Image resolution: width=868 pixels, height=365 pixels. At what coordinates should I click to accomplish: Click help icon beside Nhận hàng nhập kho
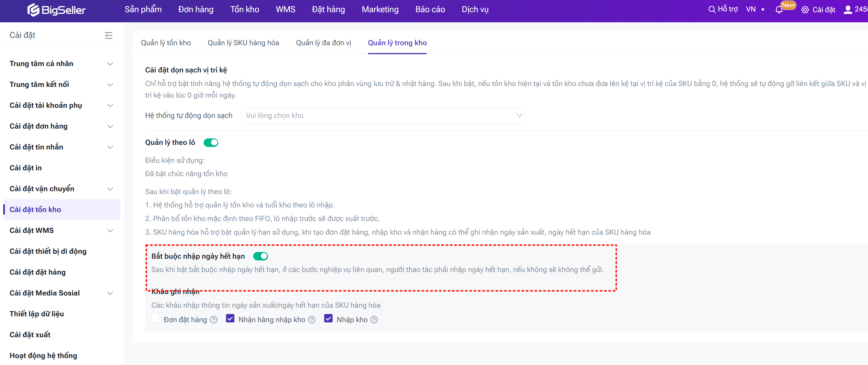point(312,320)
